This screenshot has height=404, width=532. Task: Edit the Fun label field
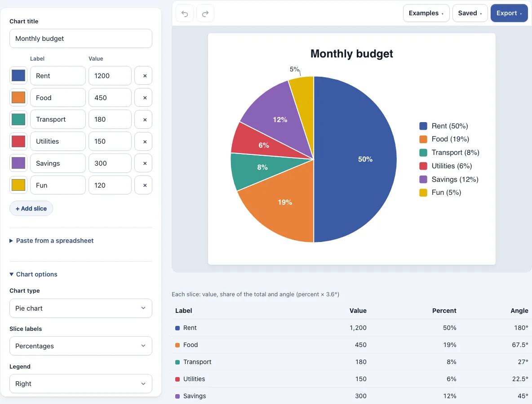click(58, 185)
